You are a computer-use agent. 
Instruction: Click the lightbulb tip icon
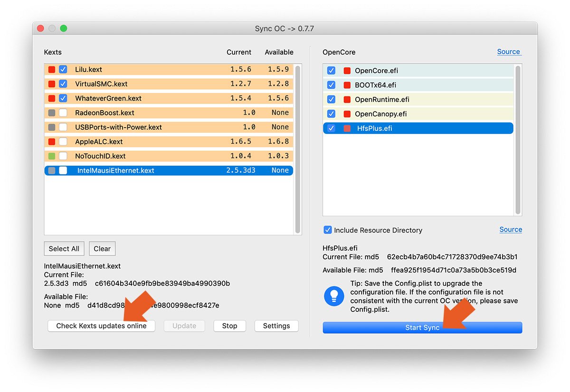coord(334,296)
